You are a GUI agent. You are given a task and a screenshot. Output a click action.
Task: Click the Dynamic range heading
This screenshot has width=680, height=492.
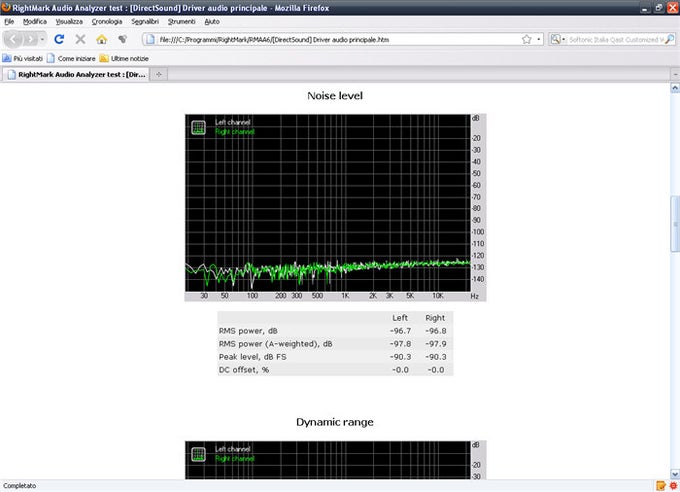335,422
